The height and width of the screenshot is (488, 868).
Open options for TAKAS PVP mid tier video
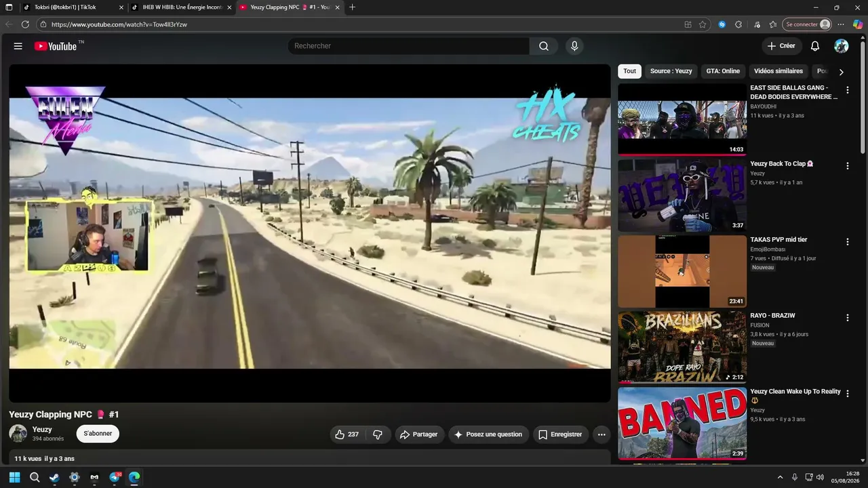tap(847, 241)
